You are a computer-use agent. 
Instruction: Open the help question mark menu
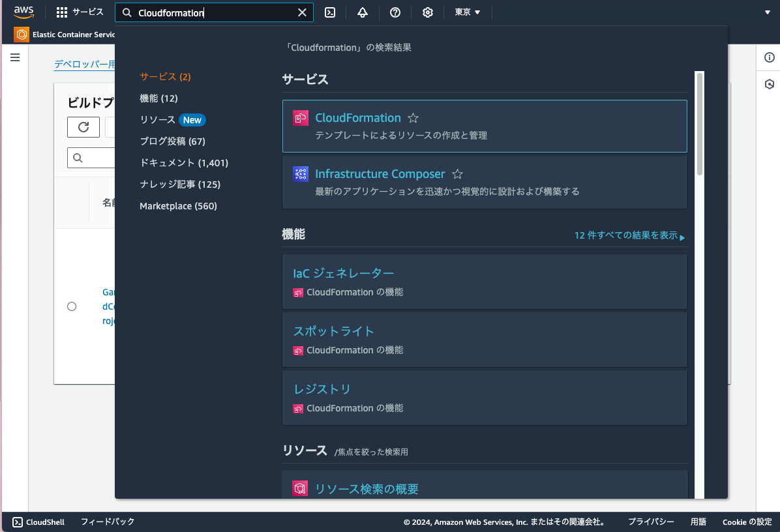click(395, 13)
